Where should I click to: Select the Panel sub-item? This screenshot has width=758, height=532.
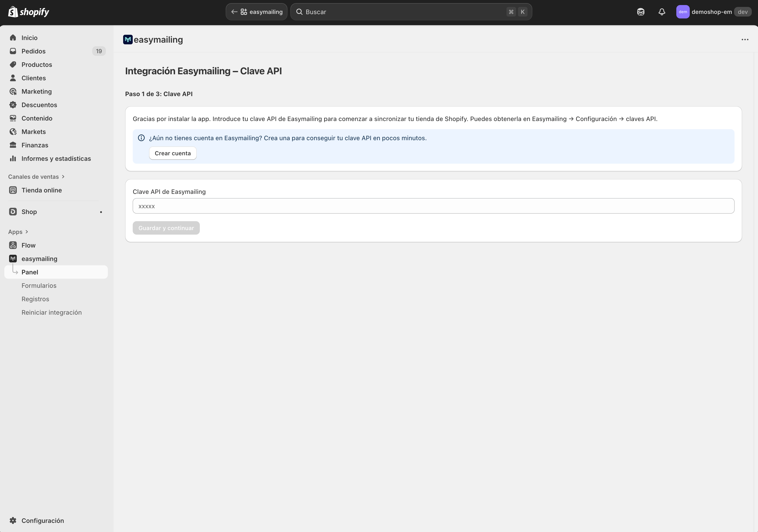(56, 272)
